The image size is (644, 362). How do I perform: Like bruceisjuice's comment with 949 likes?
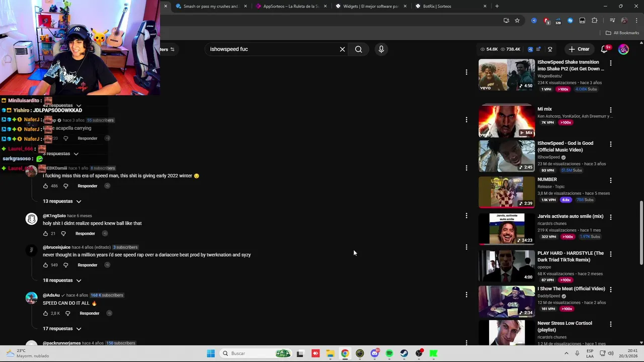click(45, 265)
